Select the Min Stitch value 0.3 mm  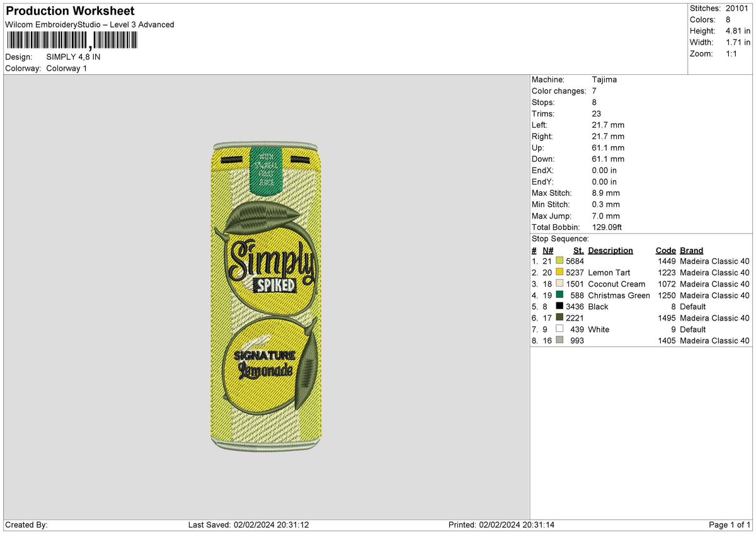coord(605,204)
